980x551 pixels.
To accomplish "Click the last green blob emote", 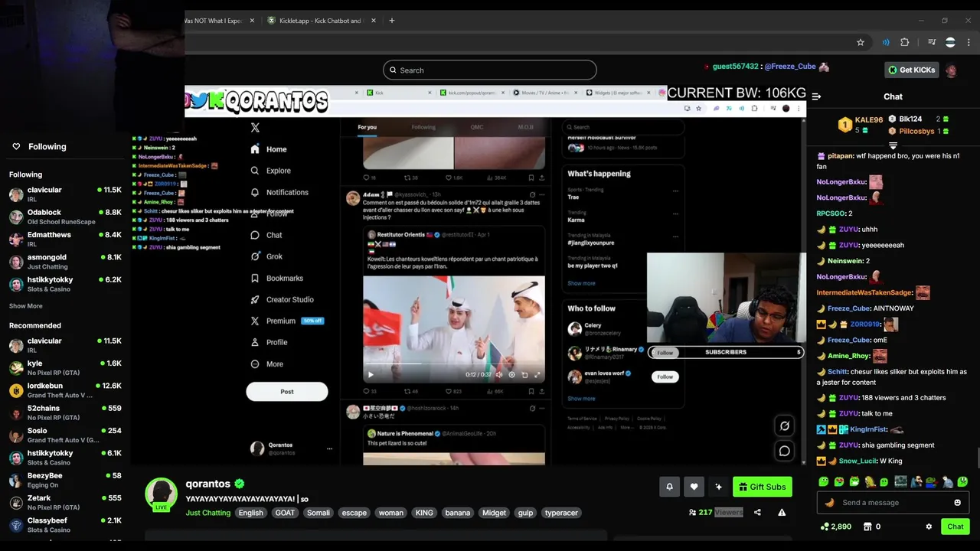I will pos(962,482).
